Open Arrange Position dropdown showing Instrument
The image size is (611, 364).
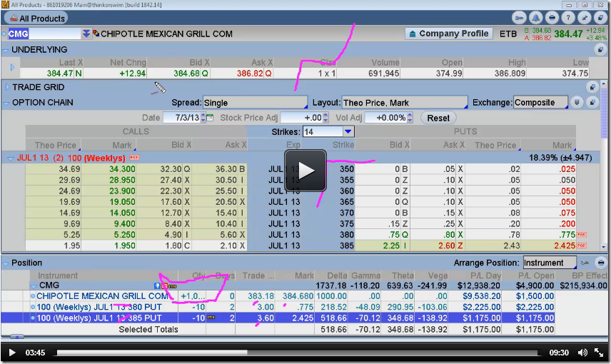coord(550,263)
